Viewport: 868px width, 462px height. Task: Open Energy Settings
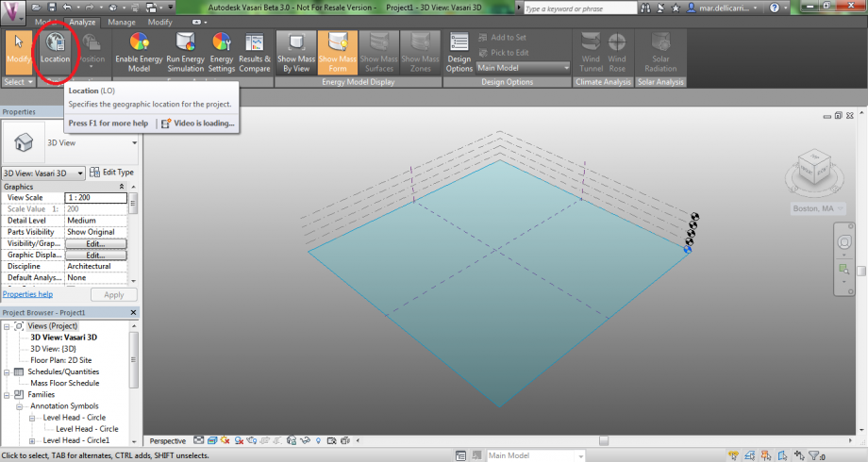[222, 53]
